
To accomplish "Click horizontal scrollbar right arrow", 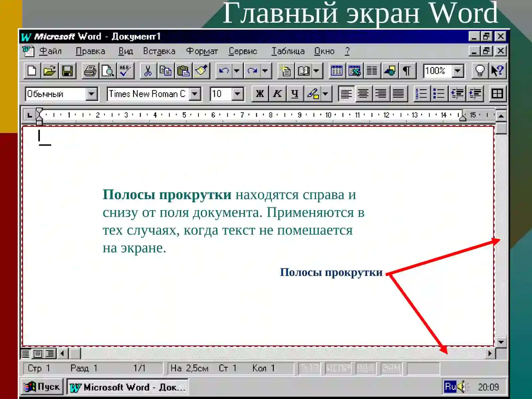I will 489,353.
